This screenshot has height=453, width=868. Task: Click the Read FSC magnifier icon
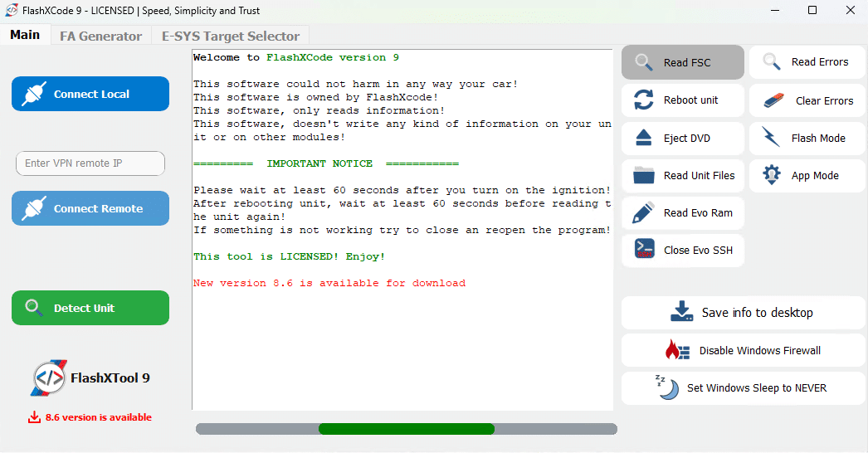(644, 63)
